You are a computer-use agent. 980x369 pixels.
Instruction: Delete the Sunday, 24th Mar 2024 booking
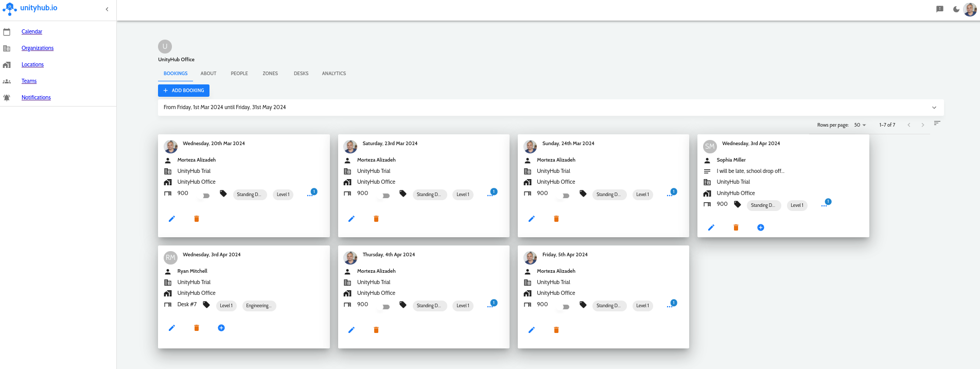coord(556,219)
